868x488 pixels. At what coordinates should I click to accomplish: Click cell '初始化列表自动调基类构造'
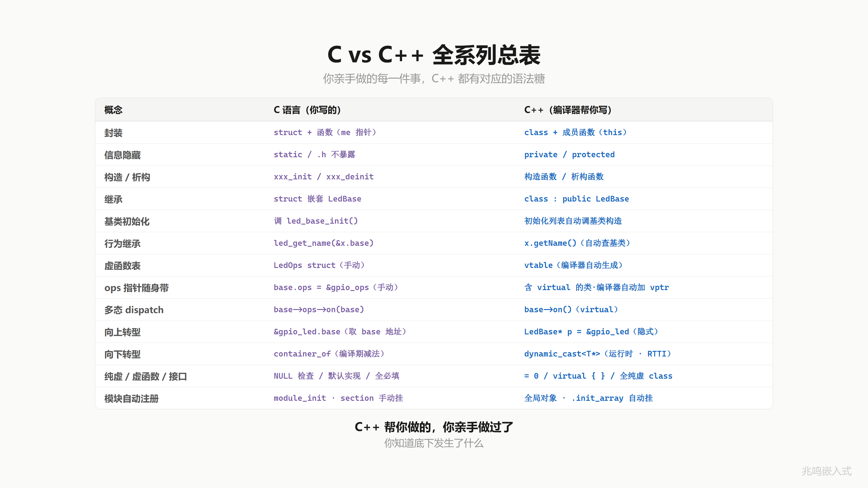[x=573, y=221]
